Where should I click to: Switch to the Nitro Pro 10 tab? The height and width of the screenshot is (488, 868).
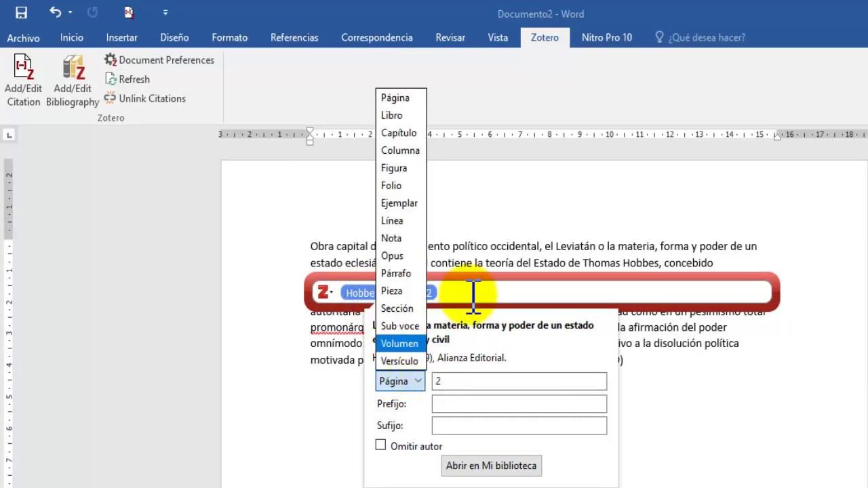[x=606, y=37]
